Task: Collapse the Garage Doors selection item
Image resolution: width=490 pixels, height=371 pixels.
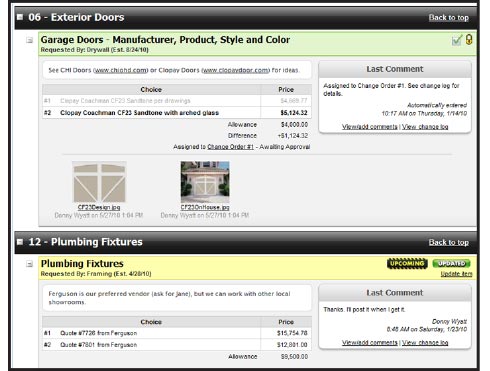Action: click(30, 40)
